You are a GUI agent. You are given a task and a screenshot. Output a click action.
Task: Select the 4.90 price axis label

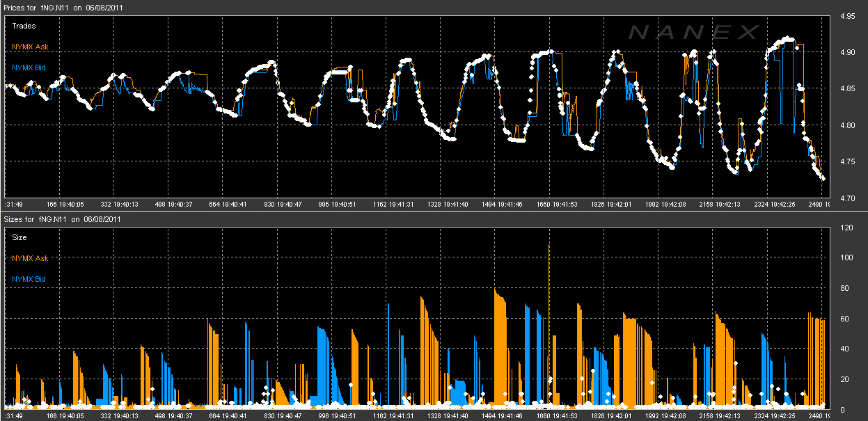[847, 53]
